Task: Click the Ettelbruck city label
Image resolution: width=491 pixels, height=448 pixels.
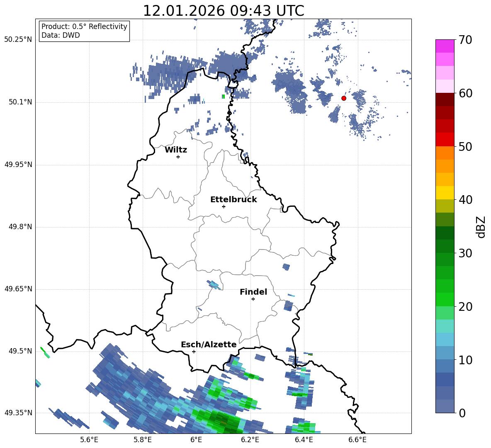Action: point(233,200)
